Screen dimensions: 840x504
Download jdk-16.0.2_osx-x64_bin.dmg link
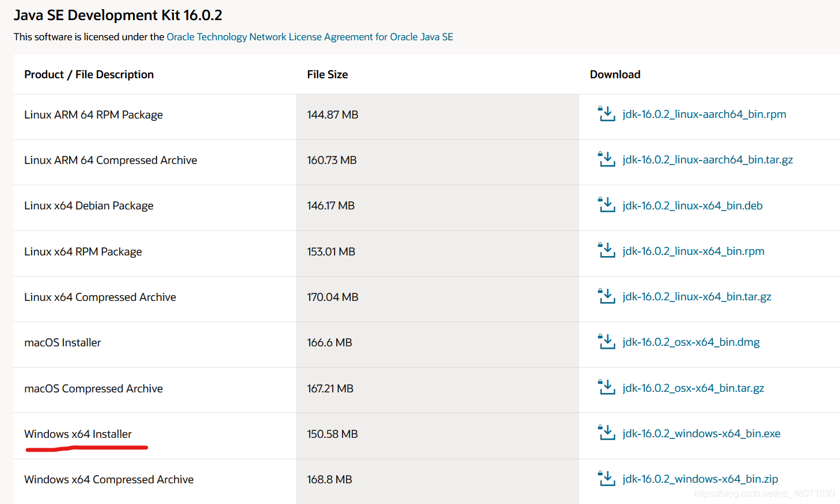(691, 342)
